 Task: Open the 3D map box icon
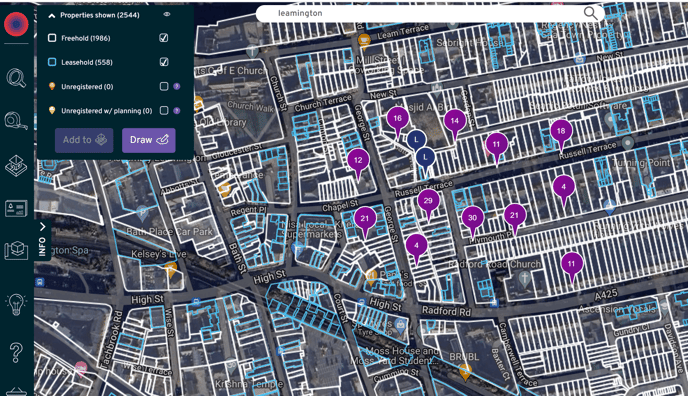pyautogui.click(x=16, y=250)
